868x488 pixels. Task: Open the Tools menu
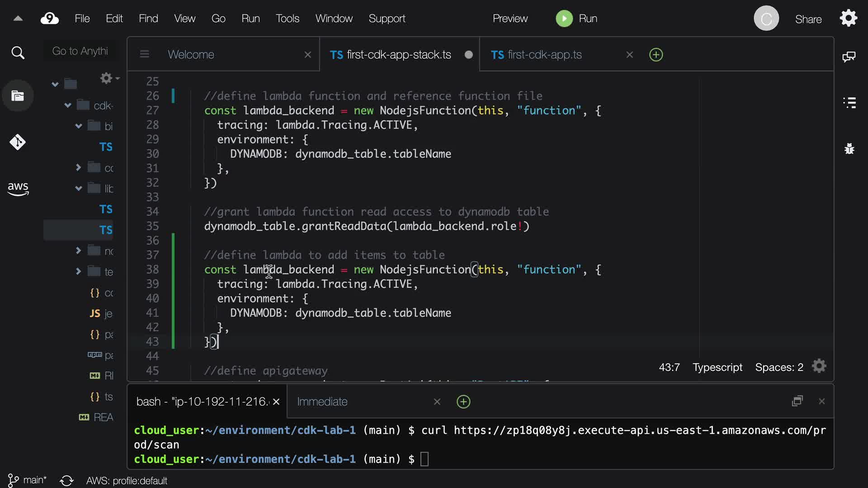click(287, 19)
